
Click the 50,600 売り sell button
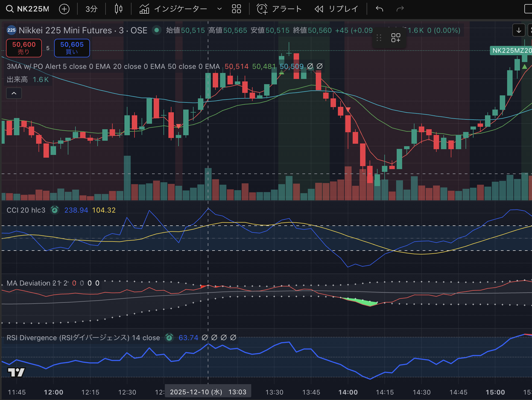[24, 48]
